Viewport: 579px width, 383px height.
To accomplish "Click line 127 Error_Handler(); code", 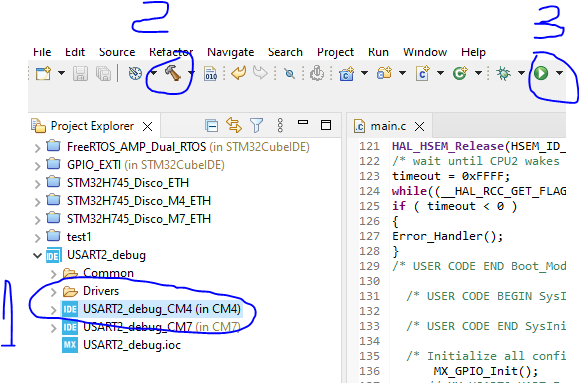I will point(448,236).
